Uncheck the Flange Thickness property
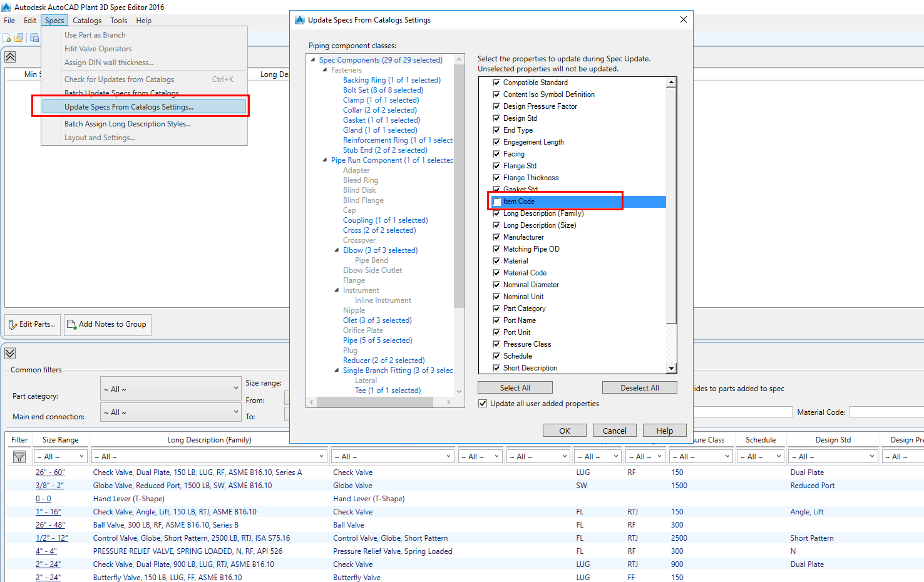 click(x=496, y=177)
